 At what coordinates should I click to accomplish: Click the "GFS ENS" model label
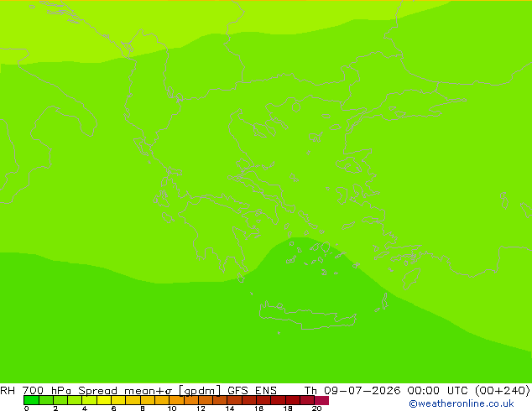point(252,390)
